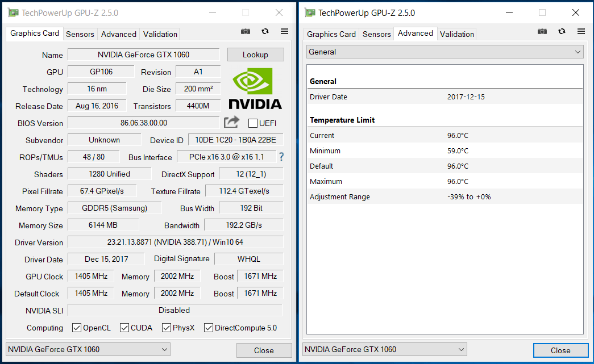The height and width of the screenshot is (364, 594).
Task: Click the NVIDIA logo image
Action: coord(255,89)
